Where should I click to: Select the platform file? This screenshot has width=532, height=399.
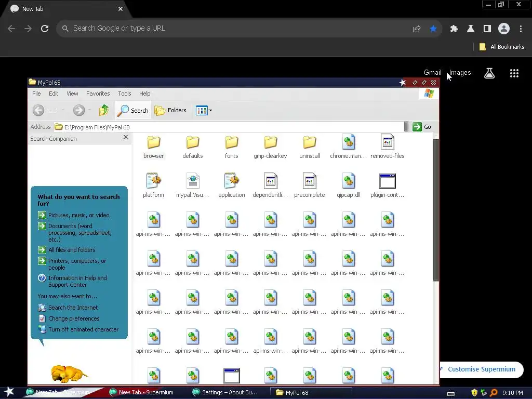(x=153, y=186)
